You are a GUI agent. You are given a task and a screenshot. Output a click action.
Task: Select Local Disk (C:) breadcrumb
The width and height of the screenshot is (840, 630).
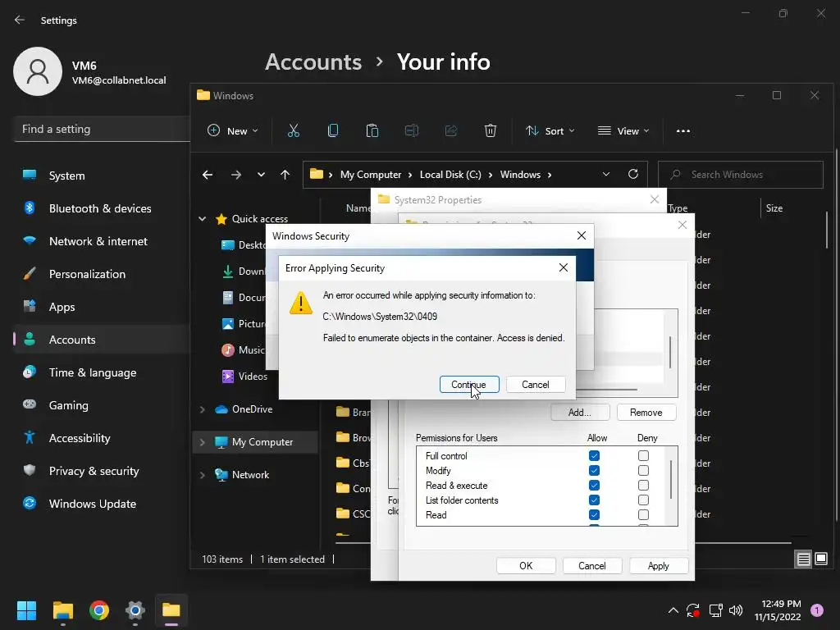[x=450, y=175]
